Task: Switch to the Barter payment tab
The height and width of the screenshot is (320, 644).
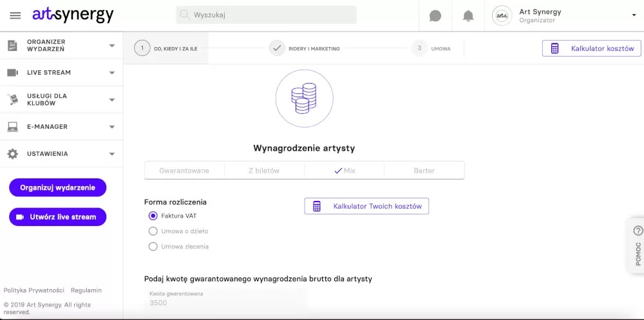Action: click(424, 171)
